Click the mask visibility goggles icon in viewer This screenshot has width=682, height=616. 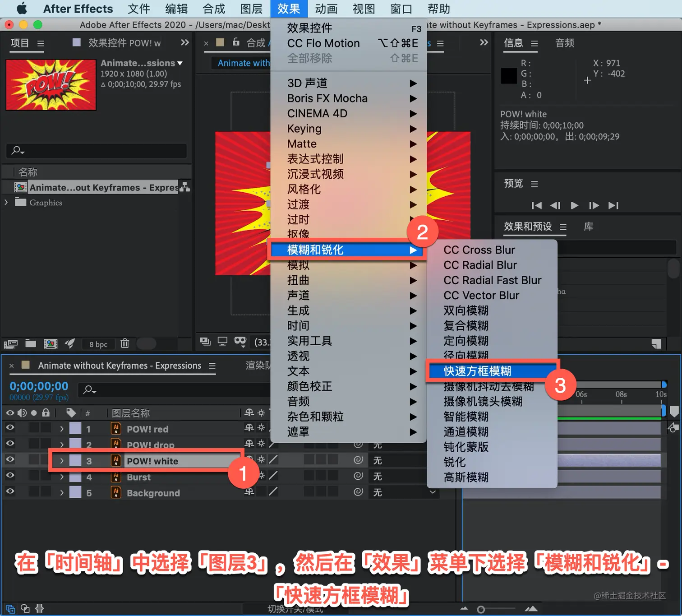point(240,342)
